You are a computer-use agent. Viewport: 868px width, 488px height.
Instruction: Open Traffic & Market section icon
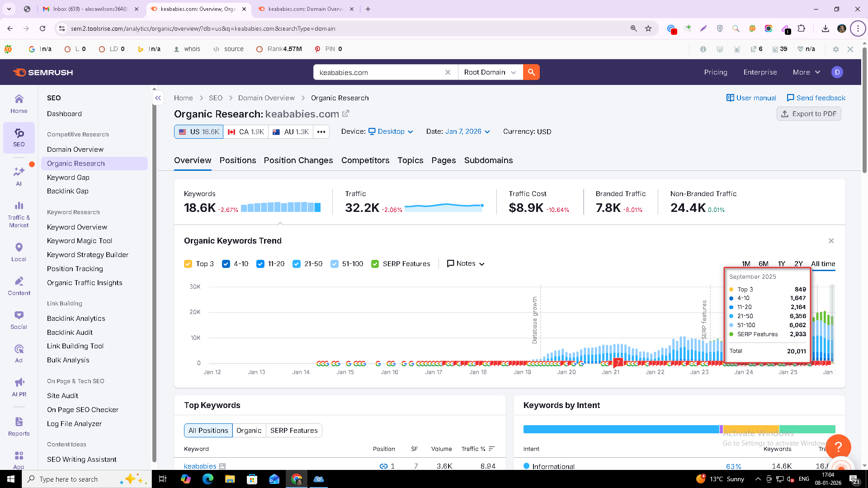pos(19,215)
